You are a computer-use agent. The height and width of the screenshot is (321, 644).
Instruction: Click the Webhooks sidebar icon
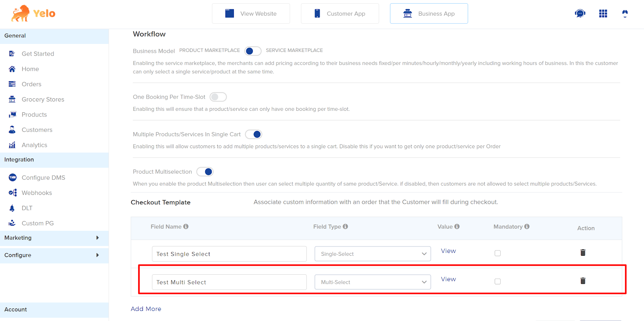(12, 193)
